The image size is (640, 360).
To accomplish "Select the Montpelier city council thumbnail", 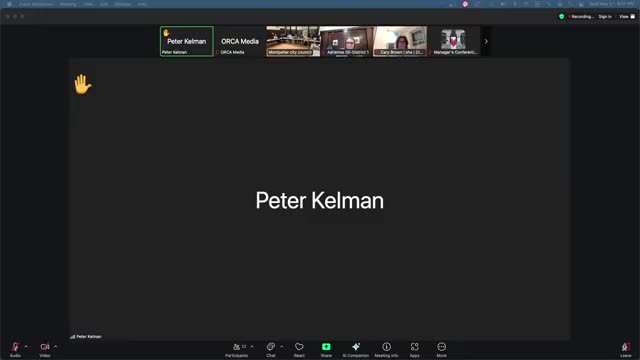I will click(293, 41).
